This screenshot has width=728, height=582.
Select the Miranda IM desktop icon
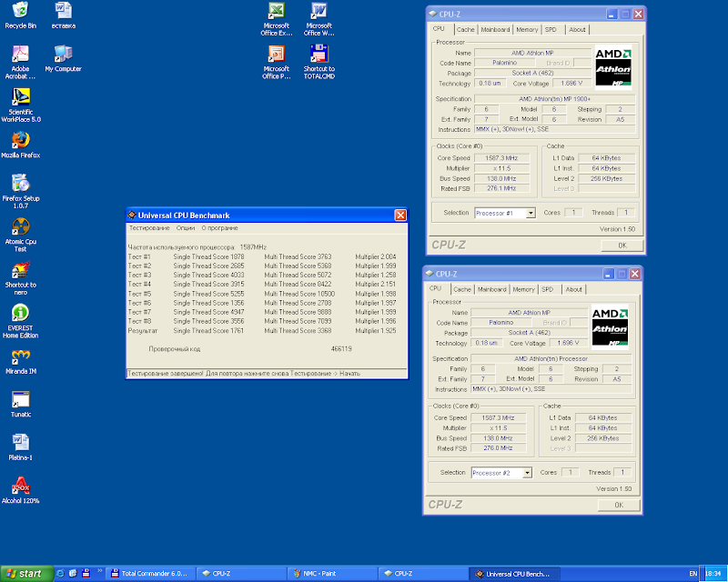pos(21,361)
